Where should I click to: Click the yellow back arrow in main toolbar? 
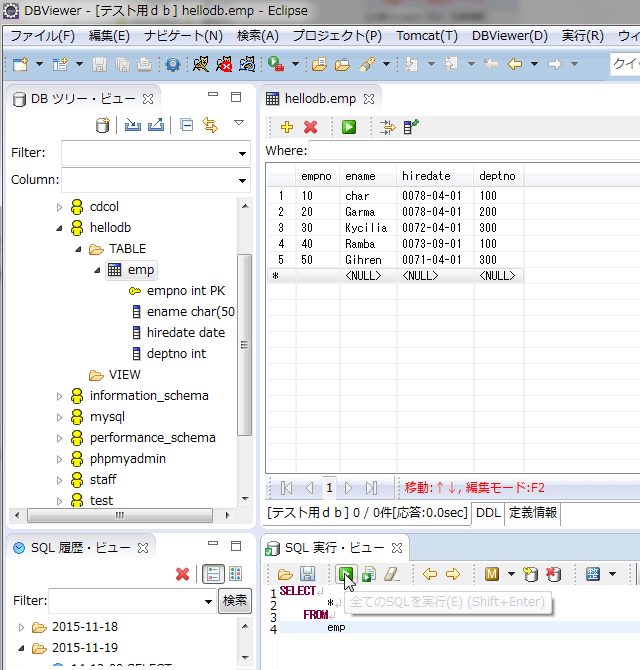(515, 64)
